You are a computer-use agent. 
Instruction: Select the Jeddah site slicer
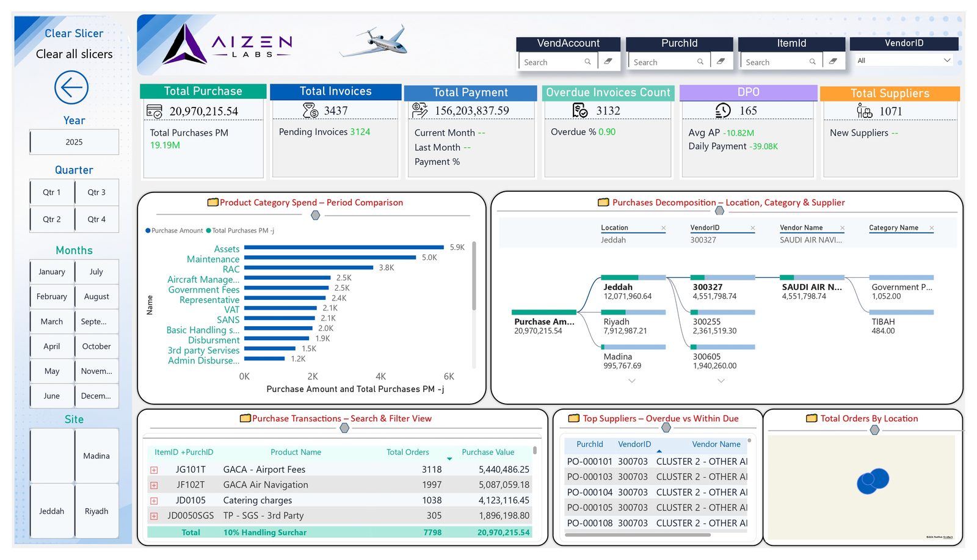(51, 511)
